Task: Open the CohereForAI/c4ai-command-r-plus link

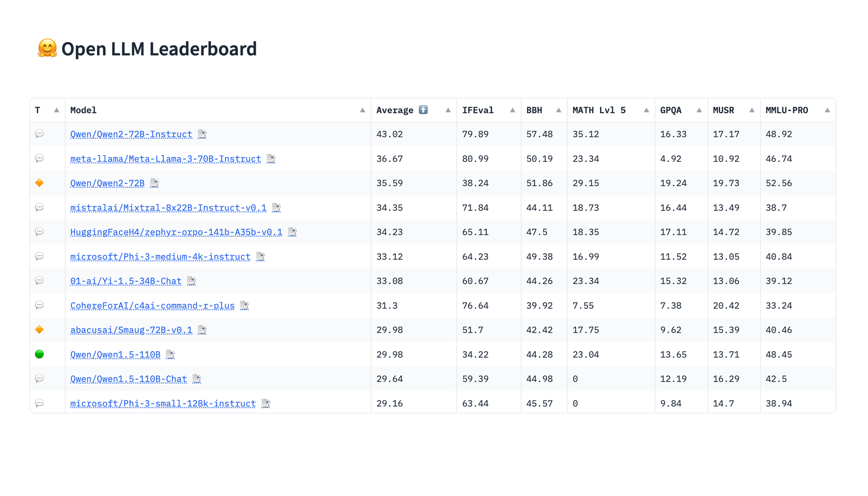Action: 152,306
